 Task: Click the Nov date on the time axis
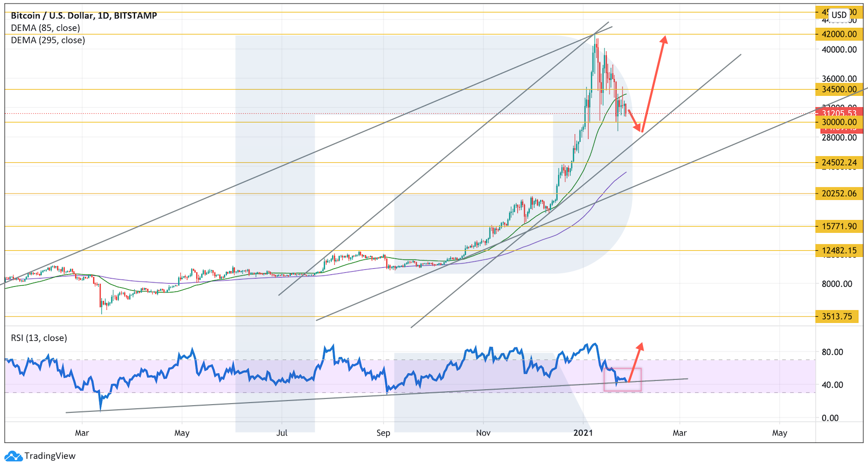(483, 433)
